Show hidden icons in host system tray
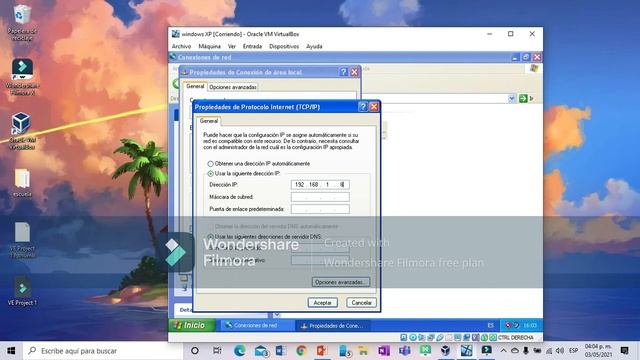 503,351
